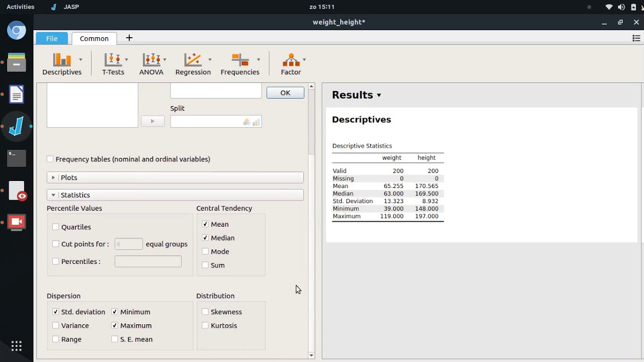
Task: Click the hamburger menu icon at top right
Action: pyautogui.click(x=636, y=38)
